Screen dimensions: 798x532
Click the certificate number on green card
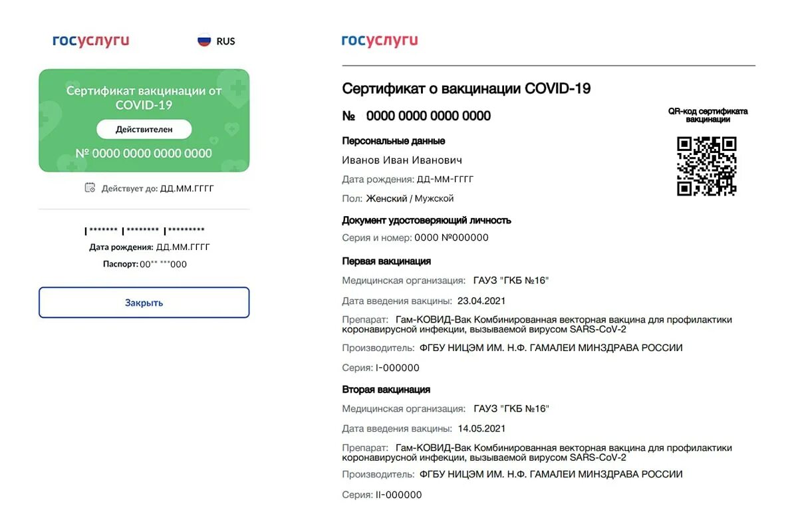pos(144,154)
